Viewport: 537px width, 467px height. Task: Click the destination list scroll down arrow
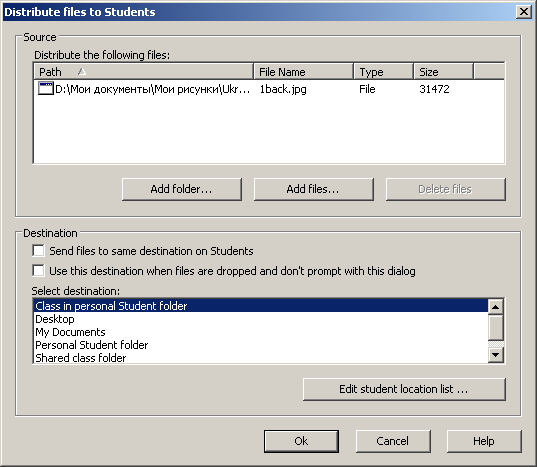495,355
